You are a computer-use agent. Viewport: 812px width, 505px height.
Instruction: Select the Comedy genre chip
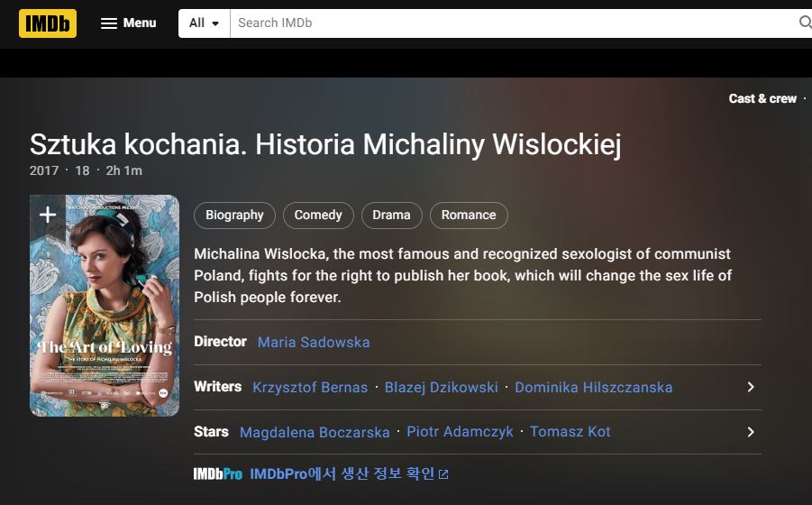[x=318, y=215]
